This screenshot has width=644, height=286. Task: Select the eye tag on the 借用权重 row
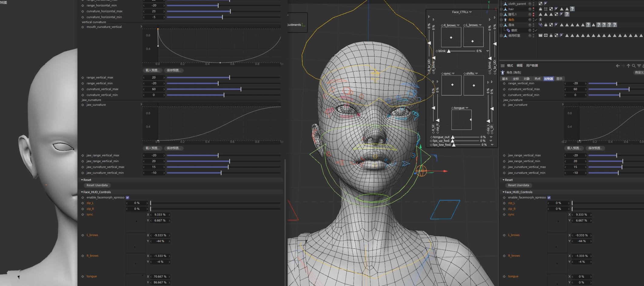tap(546, 35)
